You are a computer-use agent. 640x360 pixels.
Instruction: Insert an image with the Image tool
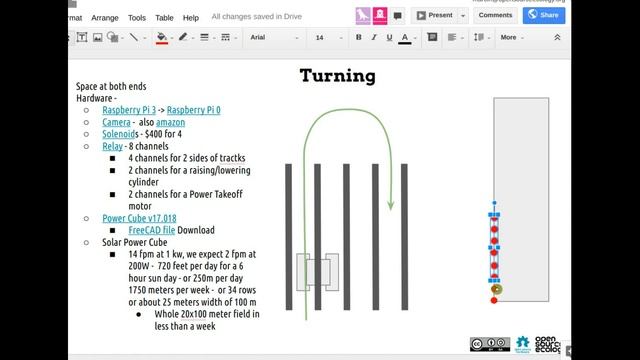[98, 38]
